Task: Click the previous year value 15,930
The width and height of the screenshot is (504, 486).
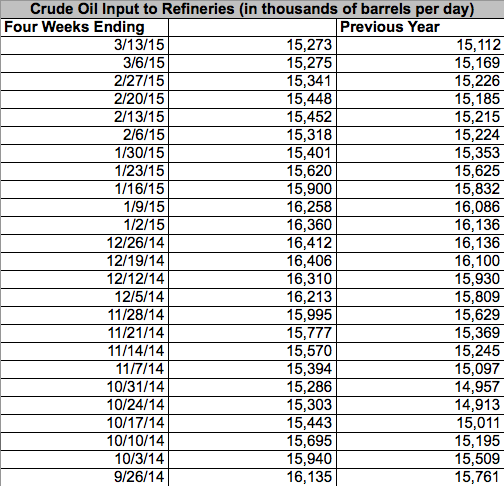Action: point(420,279)
